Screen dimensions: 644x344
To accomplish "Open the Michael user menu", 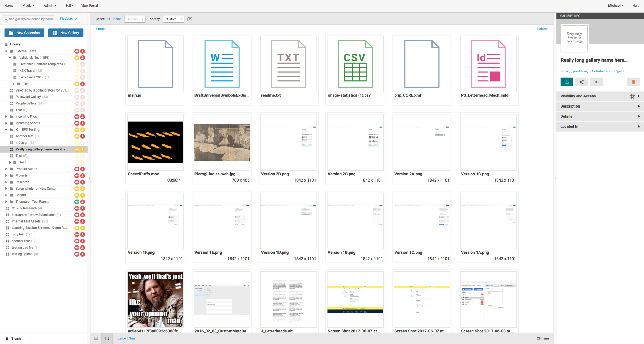I will [x=616, y=6].
